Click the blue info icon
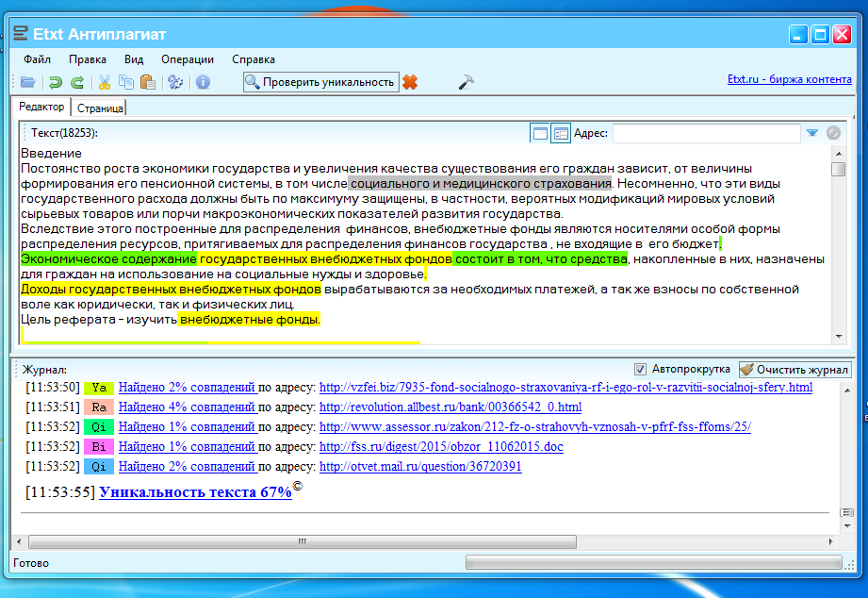The image size is (868, 598). 203,83
